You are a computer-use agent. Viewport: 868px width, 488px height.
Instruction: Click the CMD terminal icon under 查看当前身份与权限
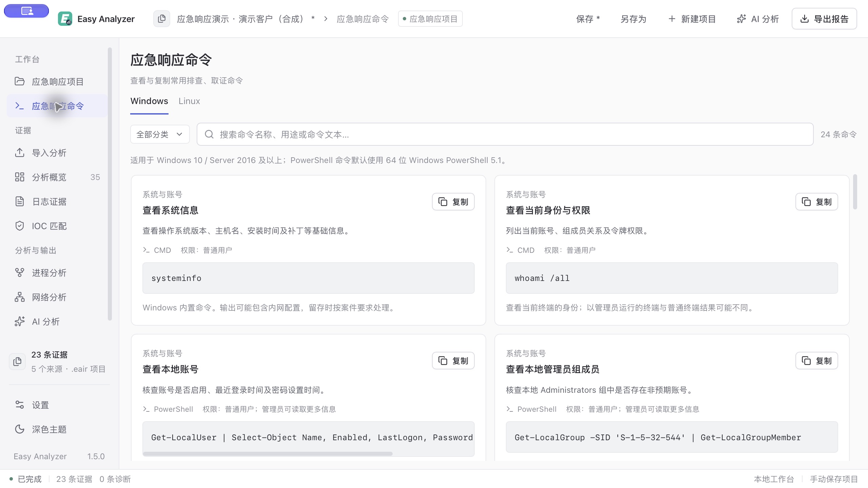click(x=510, y=250)
